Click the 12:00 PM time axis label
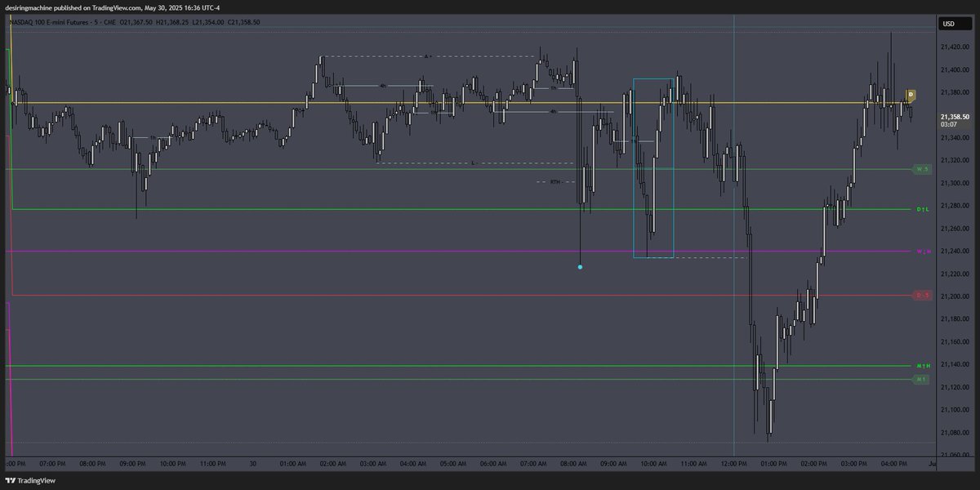Image resolution: width=980 pixels, height=490 pixels. tap(733, 464)
